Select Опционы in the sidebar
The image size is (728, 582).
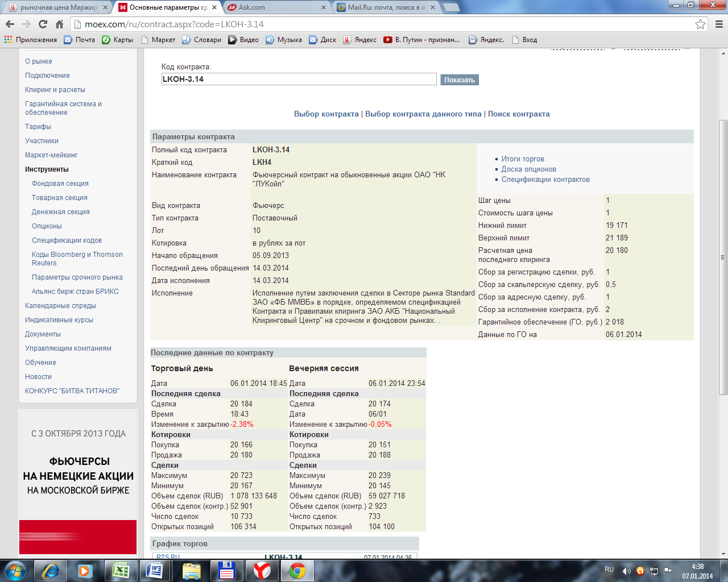pos(47,226)
